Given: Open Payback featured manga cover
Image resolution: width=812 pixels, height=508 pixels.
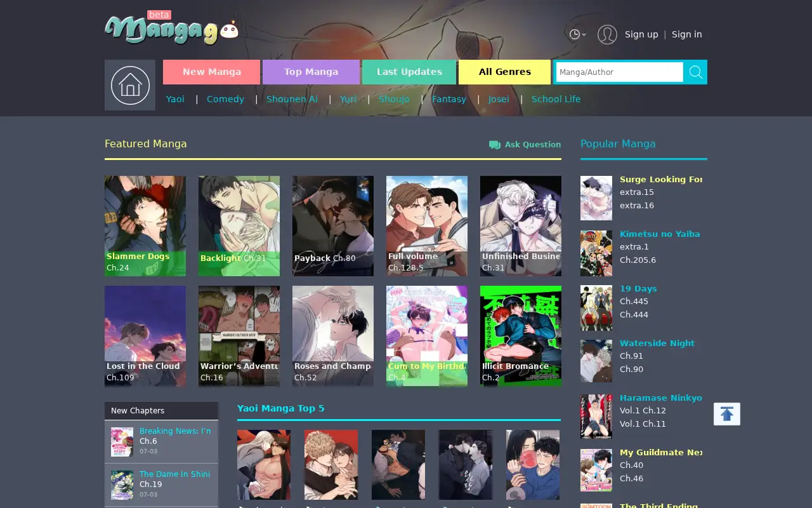Looking at the screenshot, I should pos(333,226).
